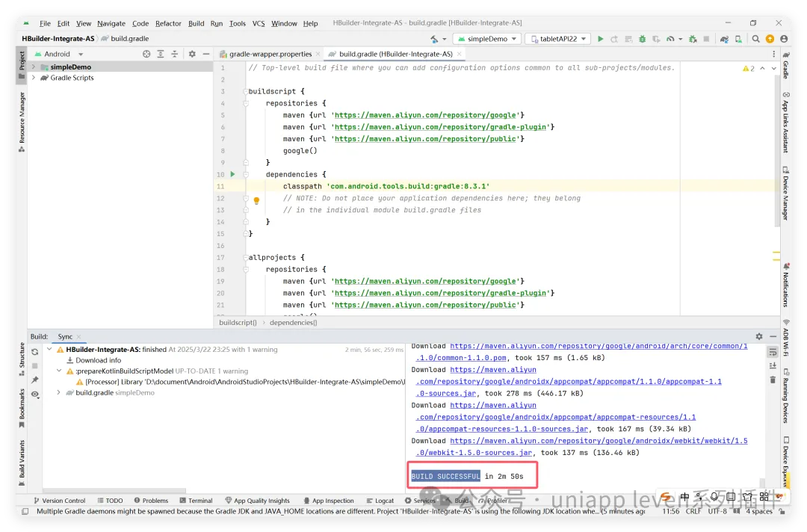Screen dimensions: 807x532
Task: Toggle the Bookmarks tool window sidebar button
Action: pyautogui.click(x=22, y=408)
